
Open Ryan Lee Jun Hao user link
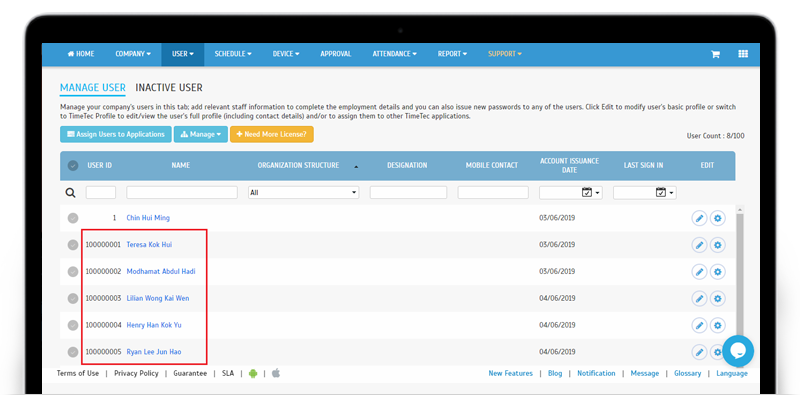[x=154, y=352]
